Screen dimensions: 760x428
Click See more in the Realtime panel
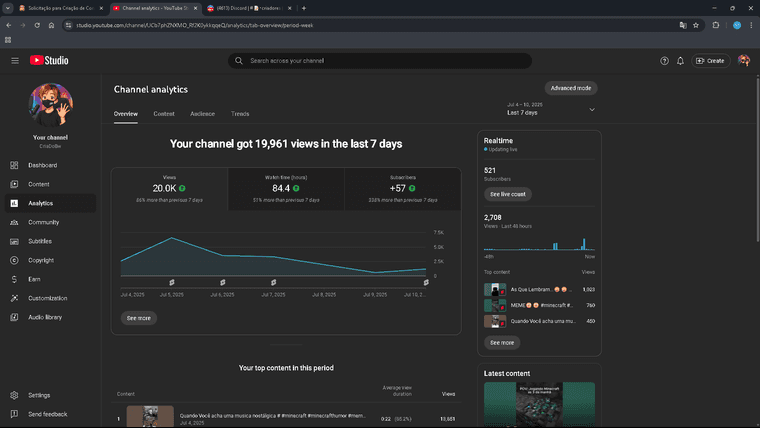pos(502,343)
